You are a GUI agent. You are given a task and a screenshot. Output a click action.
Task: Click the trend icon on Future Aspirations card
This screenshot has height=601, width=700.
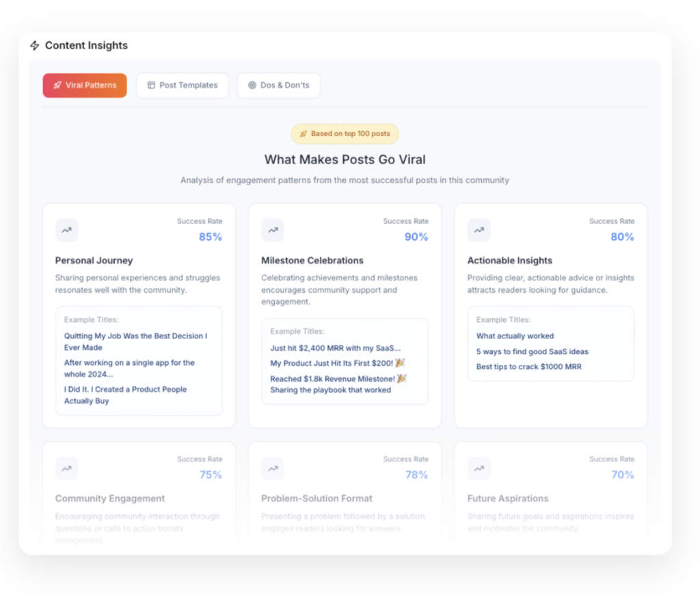pyautogui.click(x=479, y=468)
